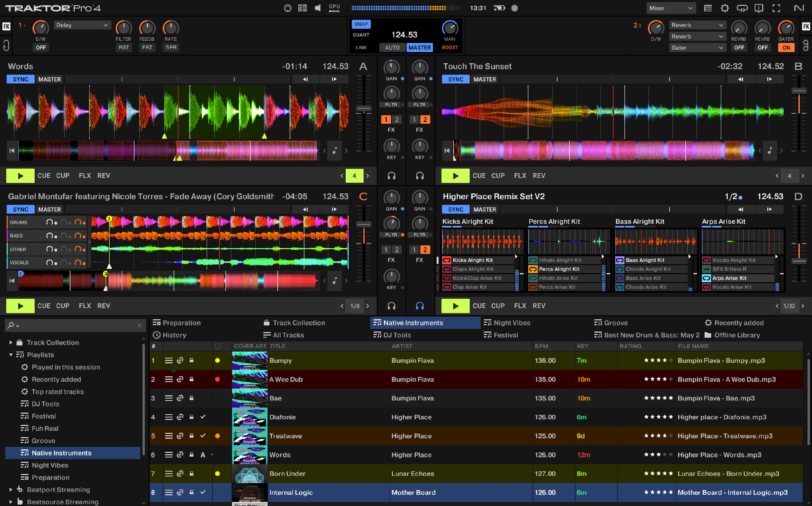This screenshot has height=506, width=812.
Task: Enable SYNC on deck B
Action: 455,79
